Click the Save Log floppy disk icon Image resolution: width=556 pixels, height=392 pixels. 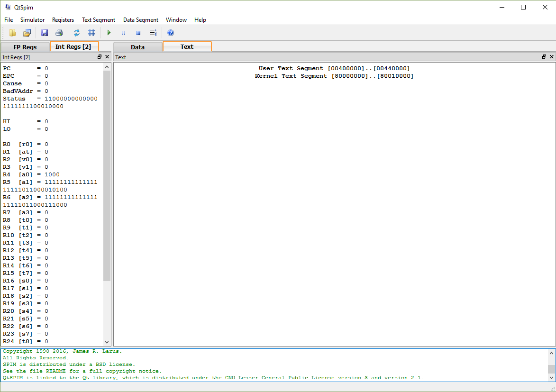[45, 33]
